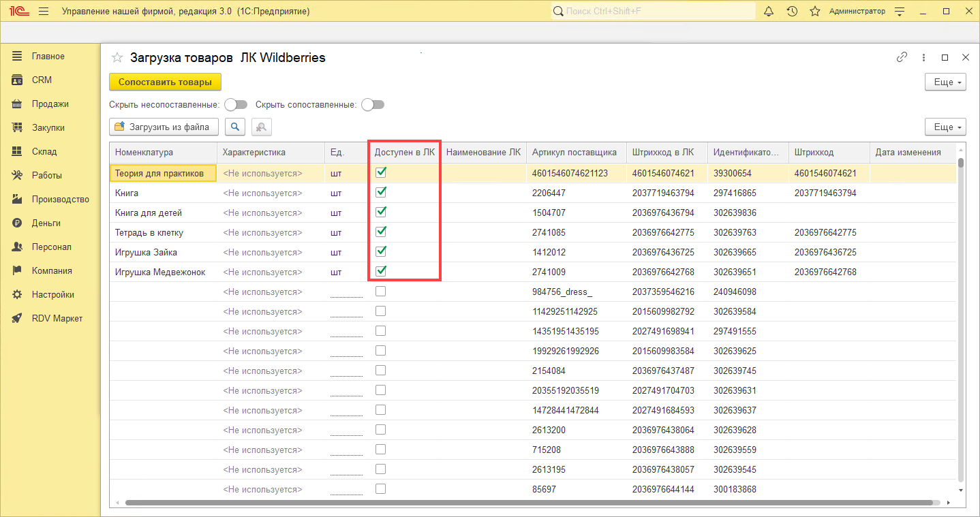Click the RDV Маркет rocket icon
Viewport: 980px width, 517px height.
18,318
